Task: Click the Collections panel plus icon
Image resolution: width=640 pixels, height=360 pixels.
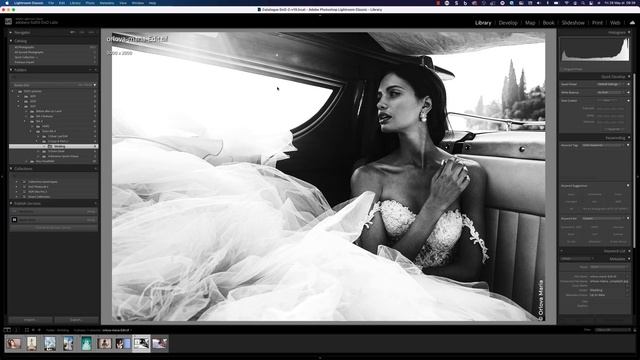Action: point(95,169)
